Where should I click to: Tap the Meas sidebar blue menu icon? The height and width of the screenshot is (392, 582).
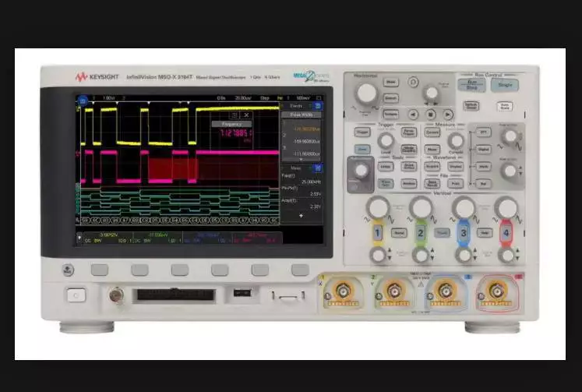(318, 168)
